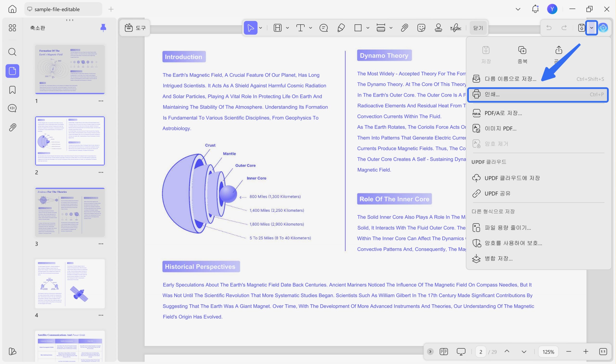The image size is (616, 364).
Task: Select the stamp tool in toolbar
Action: coord(438,28)
